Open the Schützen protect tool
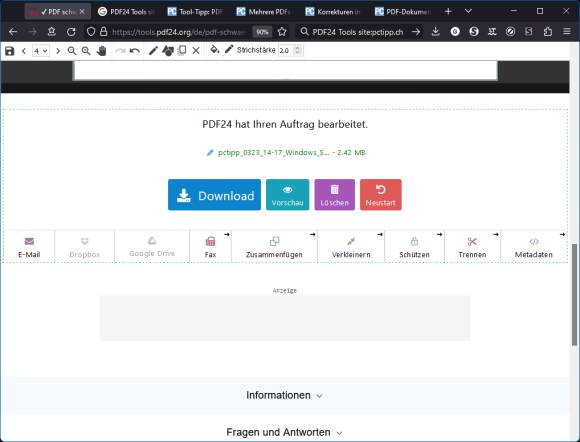 tap(414, 247)
